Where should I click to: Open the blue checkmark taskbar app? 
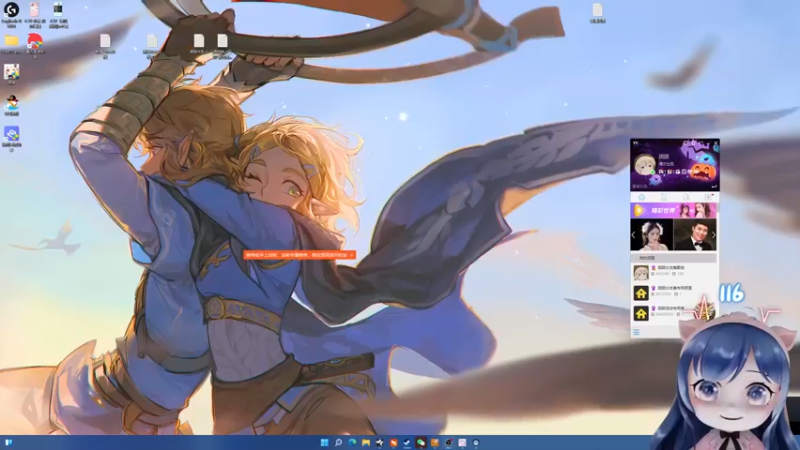[407, 442]
